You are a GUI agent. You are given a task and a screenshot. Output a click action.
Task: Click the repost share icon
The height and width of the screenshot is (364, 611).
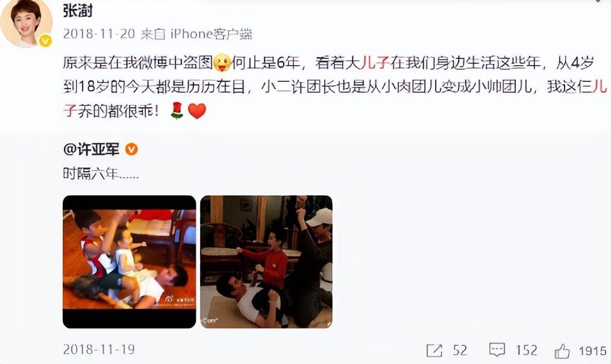434,350
